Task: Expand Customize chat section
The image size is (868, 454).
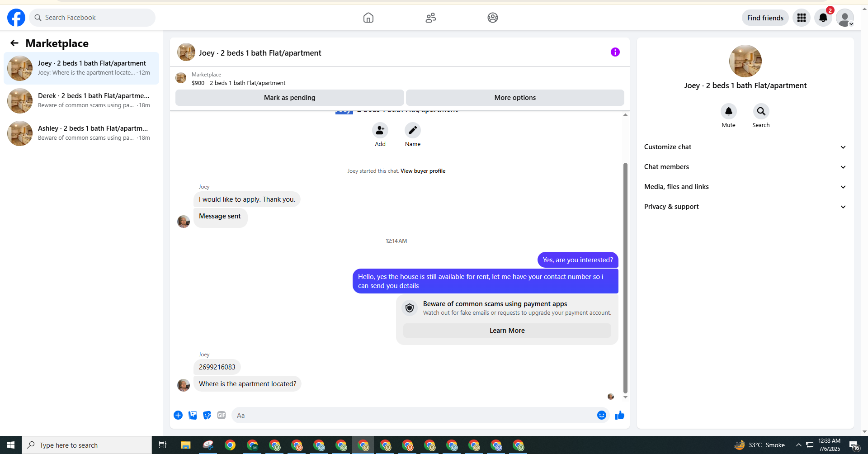Action: (x=745, y=147)
